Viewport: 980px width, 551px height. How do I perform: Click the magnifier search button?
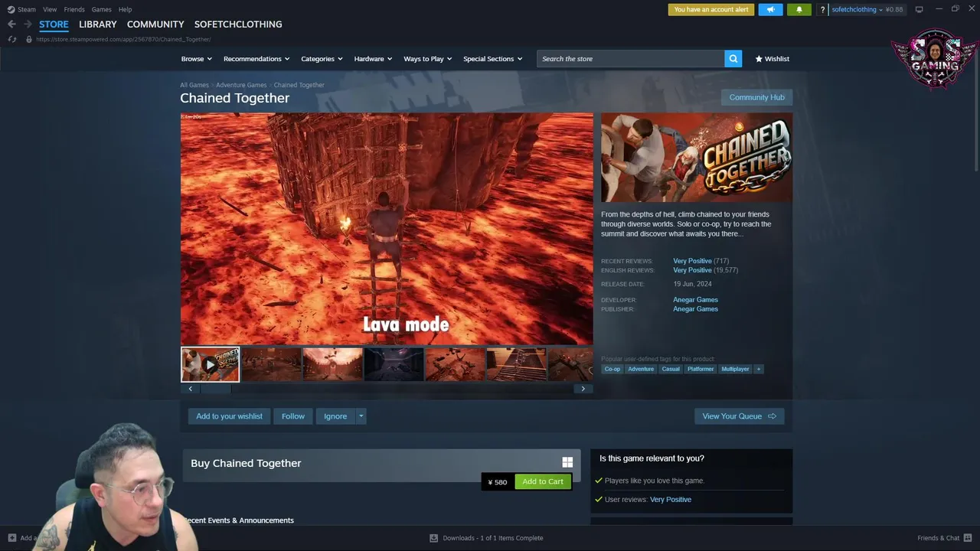click(x=733, y=59)
